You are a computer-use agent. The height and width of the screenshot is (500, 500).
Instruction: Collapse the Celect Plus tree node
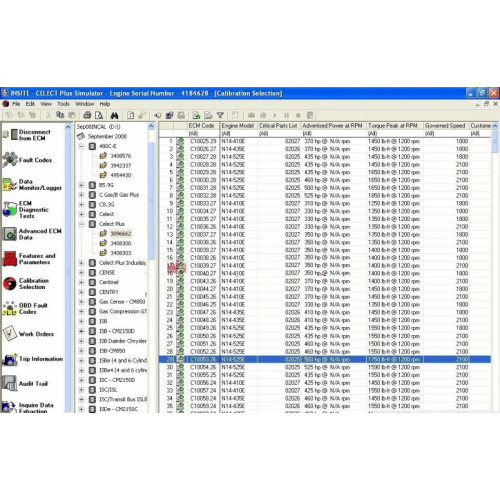tap(82, 224)
